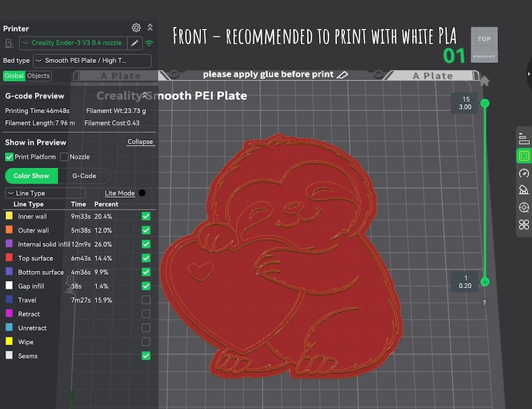The height and width of the screenshot is (409, 532).
Task: Collapse the G-code Preview panel chevron
Action: coord(145,96)
